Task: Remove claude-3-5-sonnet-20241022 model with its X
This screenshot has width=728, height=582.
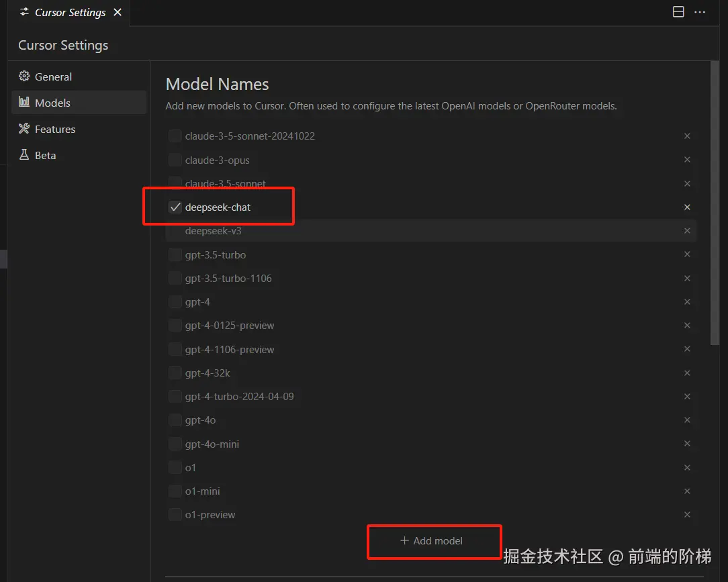Action: 687,136
